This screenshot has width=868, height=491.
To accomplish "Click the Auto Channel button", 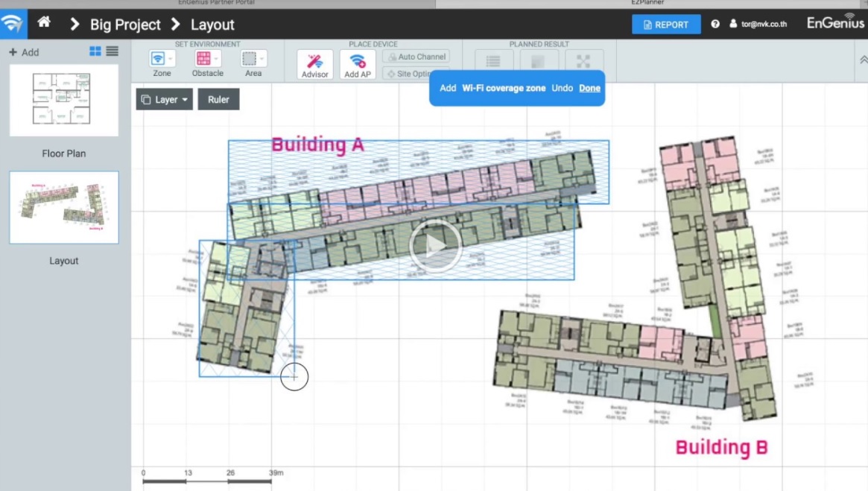I will coord(416,57).
